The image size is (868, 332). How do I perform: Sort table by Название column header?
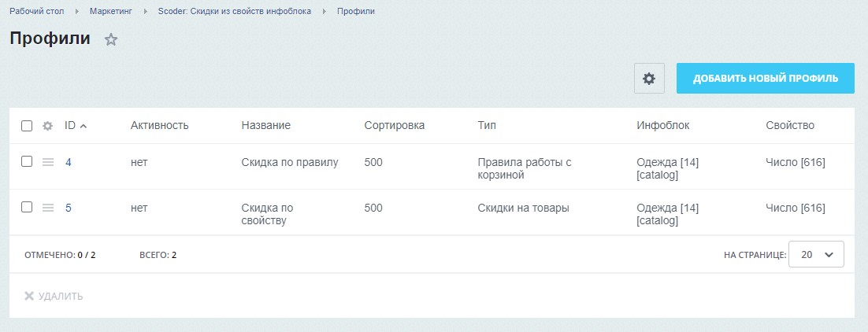click(x=265, y=125)
